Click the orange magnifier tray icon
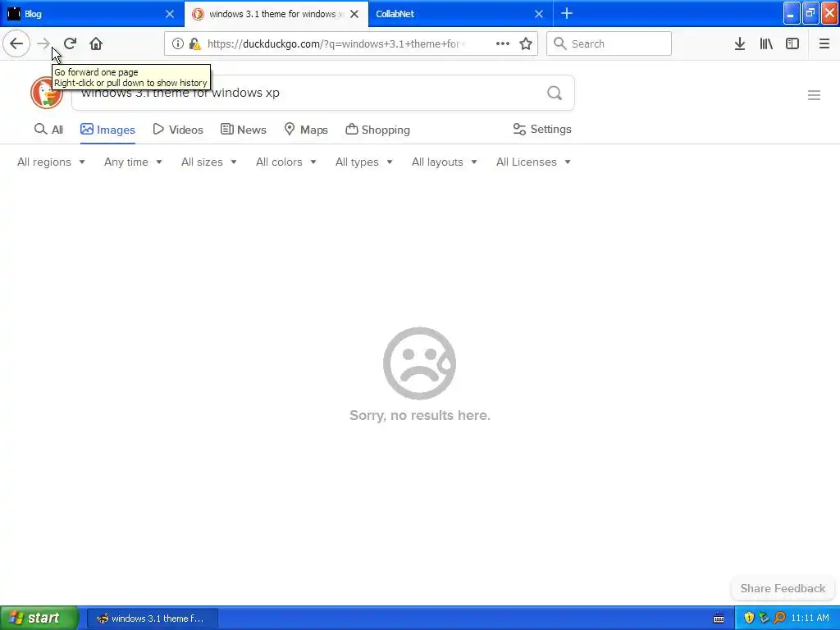 [779, 618]
